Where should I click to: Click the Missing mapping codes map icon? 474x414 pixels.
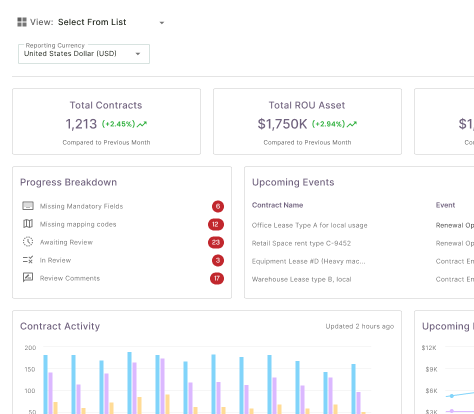coord(28,224)
